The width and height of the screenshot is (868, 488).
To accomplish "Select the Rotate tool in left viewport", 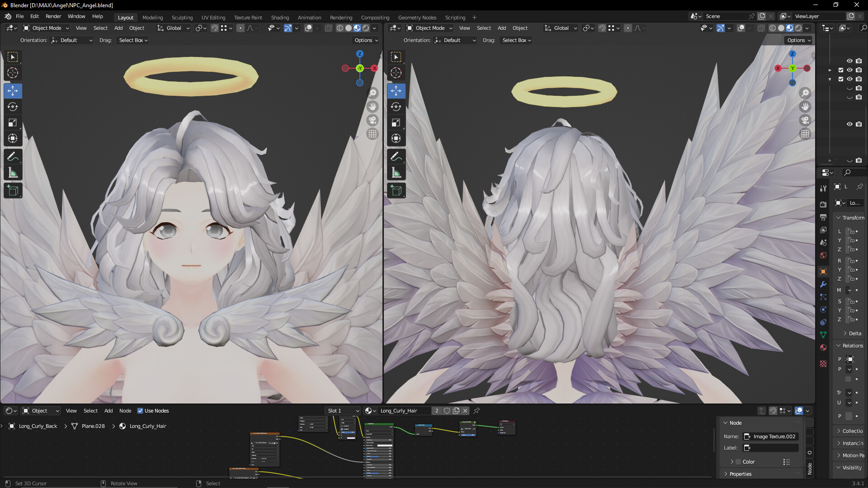I will [x=13, y=107].
